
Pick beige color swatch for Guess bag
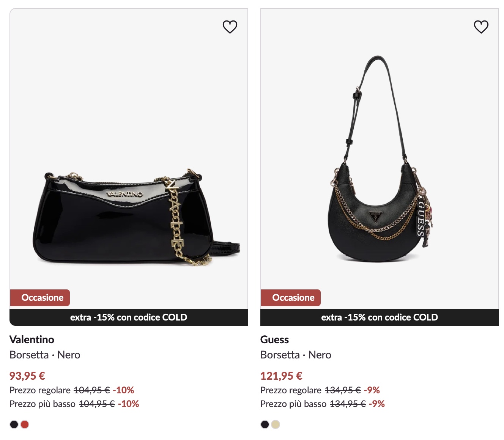pyautogui.click(x=276, y=424)
